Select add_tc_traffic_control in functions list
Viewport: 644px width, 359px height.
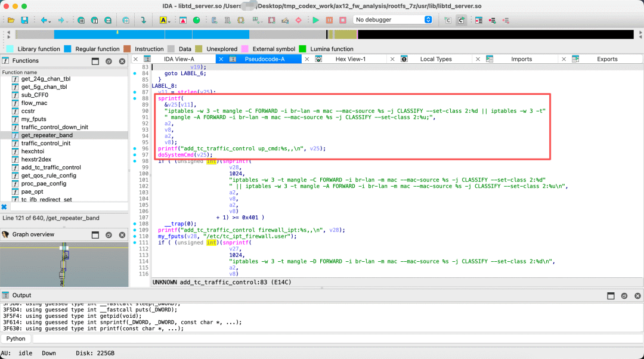[51, 168]
